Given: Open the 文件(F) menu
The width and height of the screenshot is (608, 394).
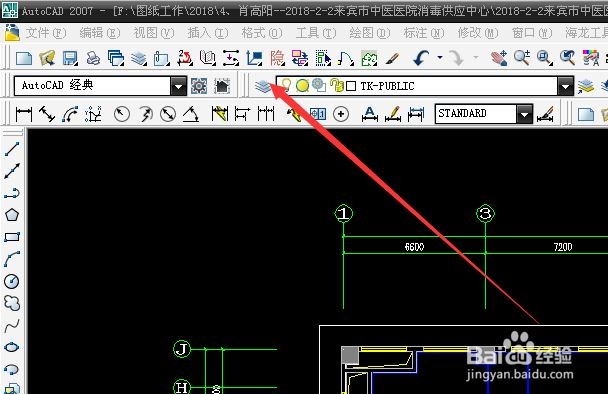Looking at the screenshot, I should (46, 33).
